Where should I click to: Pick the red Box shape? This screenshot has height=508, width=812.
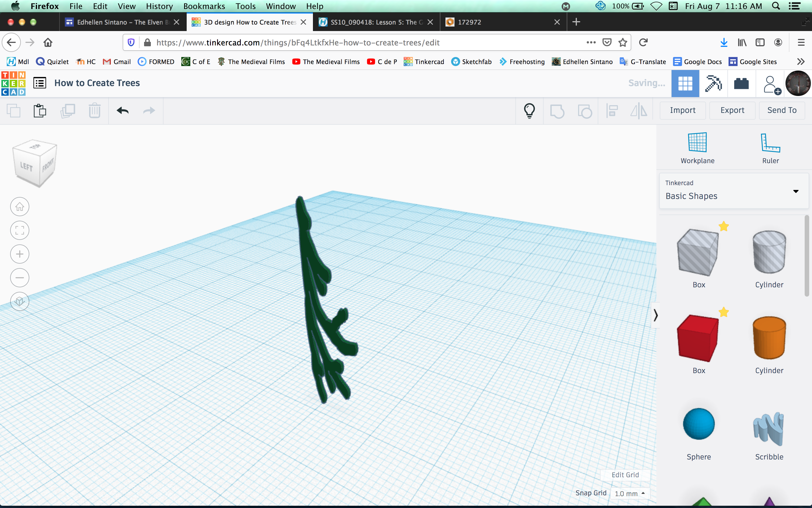[x=698, y=338]
